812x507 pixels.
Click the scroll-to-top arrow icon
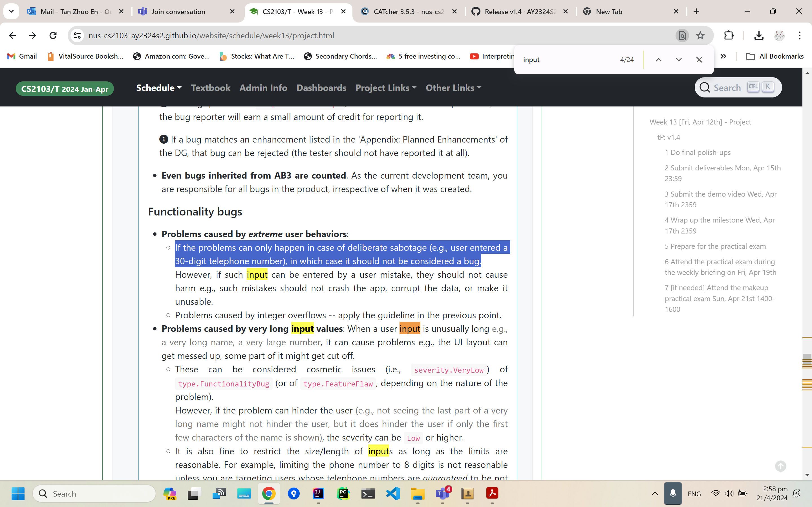(780, 466)
